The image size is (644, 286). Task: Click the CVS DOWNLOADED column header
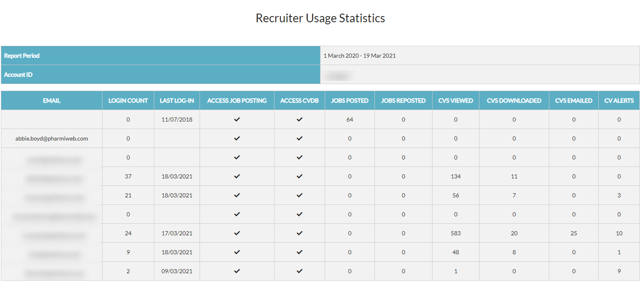(514, 101)
